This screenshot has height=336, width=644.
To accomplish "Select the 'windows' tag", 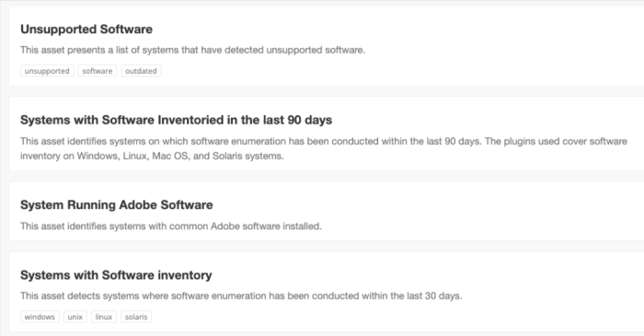I will 40,317.
